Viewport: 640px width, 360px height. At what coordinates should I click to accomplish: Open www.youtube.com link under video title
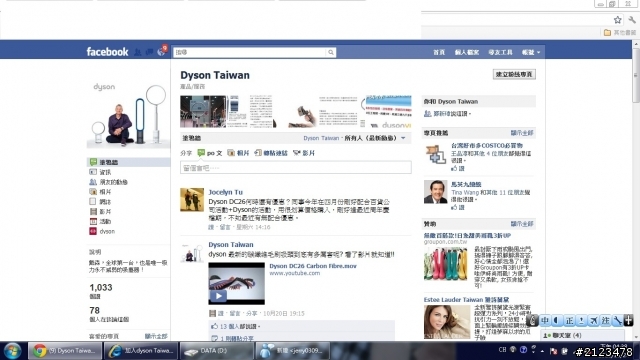(294, 273)
